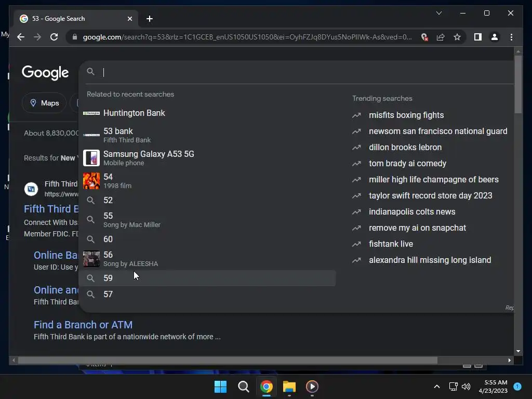Open the volume control in tray

(x=466, y=387)
